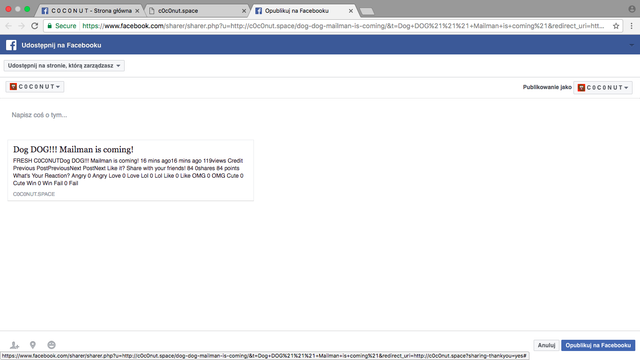The width and height of the screenshot is (640, 360).
Task: Bookmark the page with star icon
Action: click(x=616, y=26)
